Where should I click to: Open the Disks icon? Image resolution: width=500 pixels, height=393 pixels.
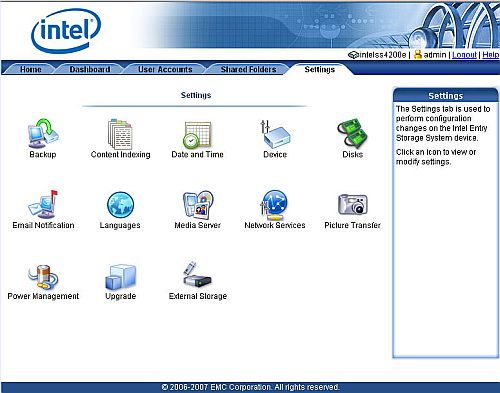(x=352, y=133)
